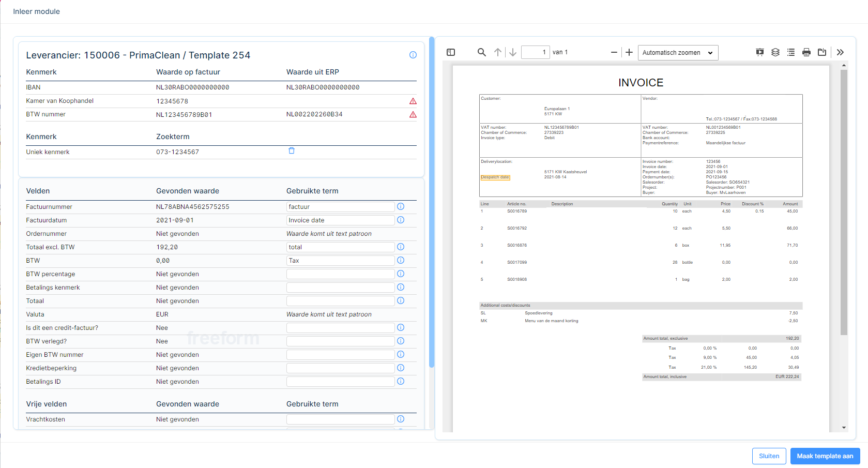
Task: Focus the BTW verlegd term field
Action: (340, 341)
